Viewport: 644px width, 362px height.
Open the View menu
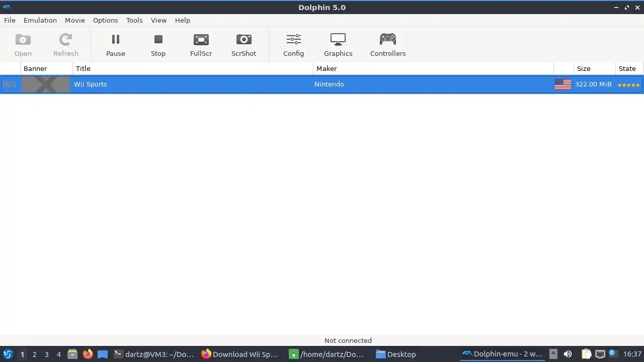coord(159,20)
